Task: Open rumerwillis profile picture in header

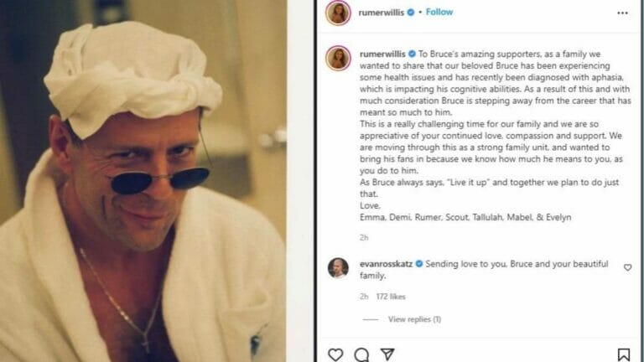Action: 338,13
